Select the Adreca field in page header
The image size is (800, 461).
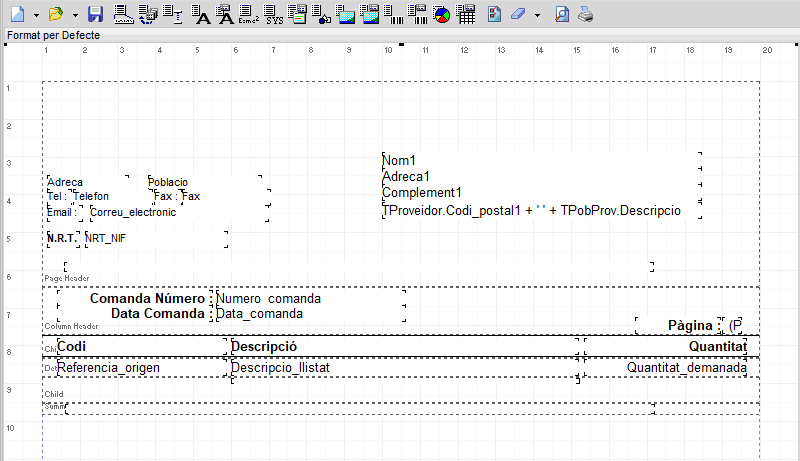[87, 182]
